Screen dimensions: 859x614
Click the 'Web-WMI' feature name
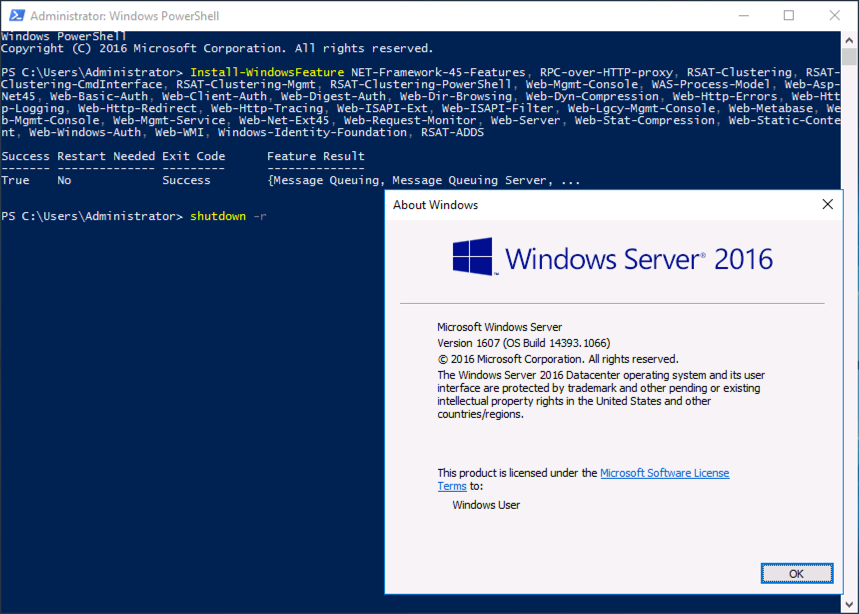click(179, 133)
